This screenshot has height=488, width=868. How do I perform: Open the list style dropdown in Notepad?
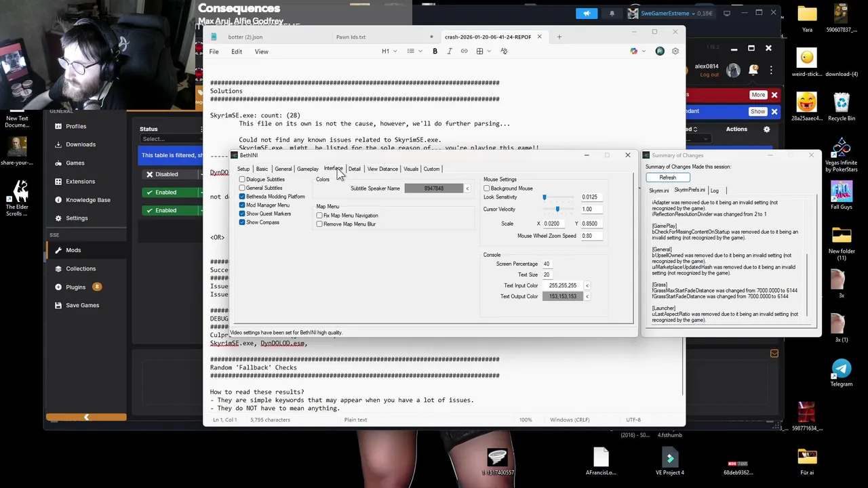pyautogui.click(x=414, y=52)
